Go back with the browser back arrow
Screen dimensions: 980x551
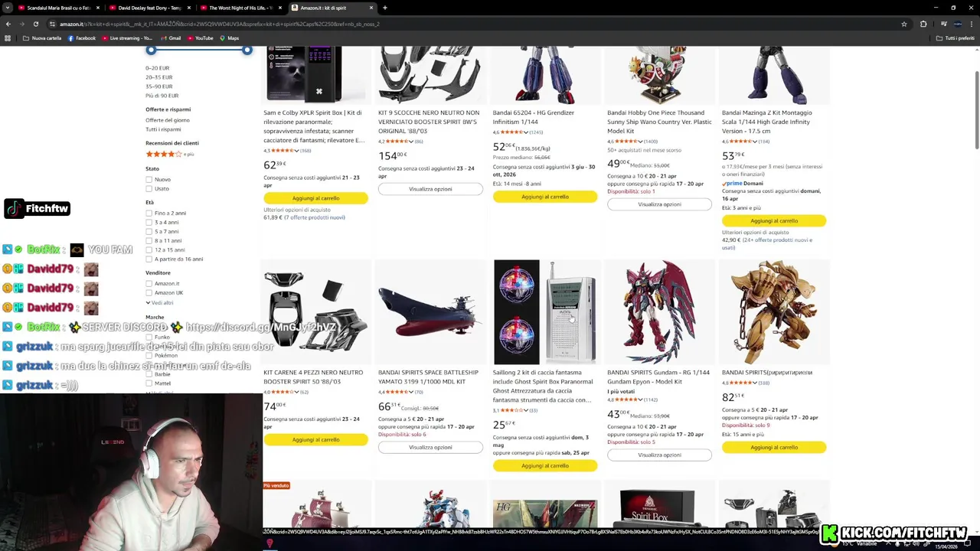tap(8, 24)
